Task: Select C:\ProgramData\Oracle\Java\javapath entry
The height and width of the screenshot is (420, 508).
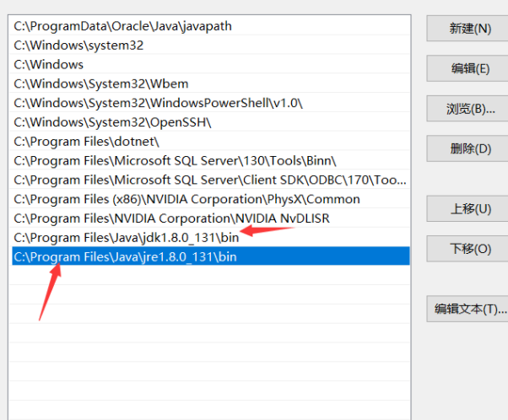Action: pos(211,26)
